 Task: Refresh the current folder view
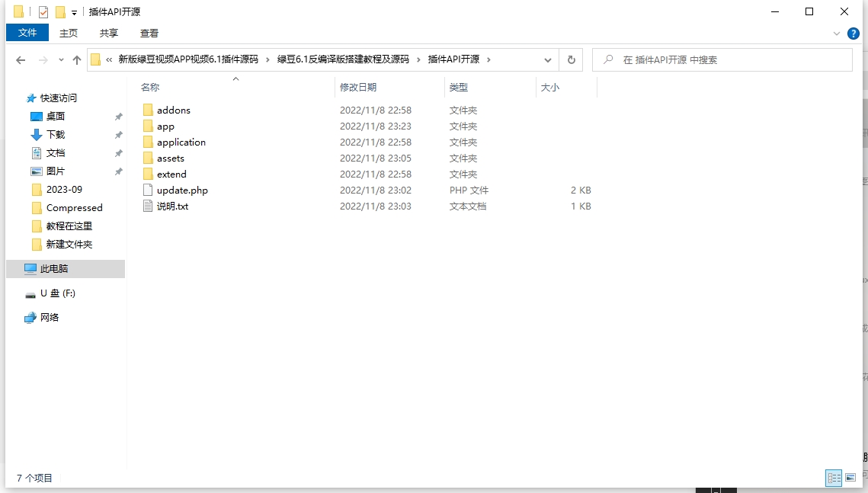(x=571, y=60)
